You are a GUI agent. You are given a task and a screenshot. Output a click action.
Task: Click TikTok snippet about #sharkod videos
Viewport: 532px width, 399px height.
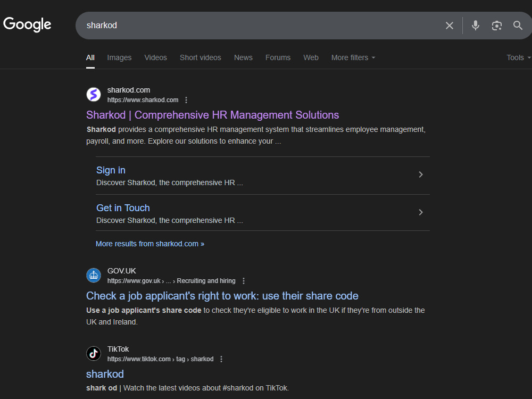(x=187, y=388)
